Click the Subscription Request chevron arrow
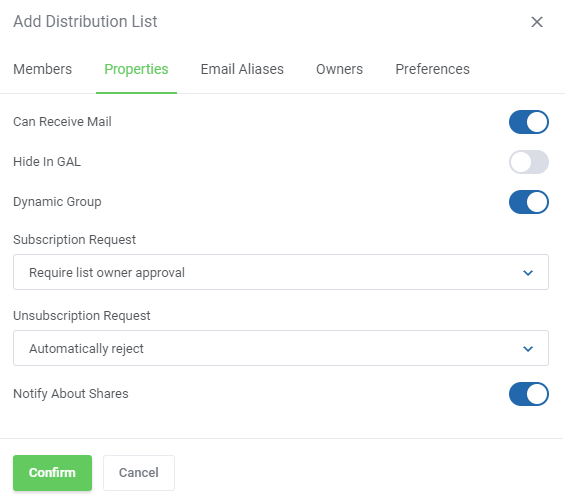Screen dimensions: 565x501 (528, 273)
